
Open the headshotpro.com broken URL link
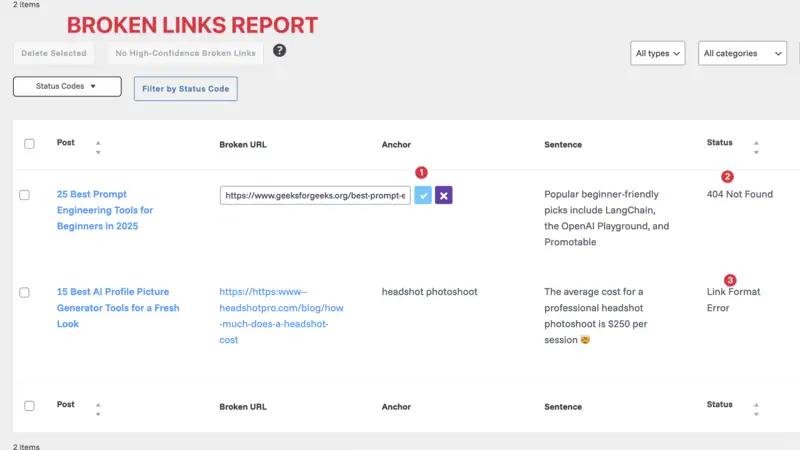tap(281, 316)
